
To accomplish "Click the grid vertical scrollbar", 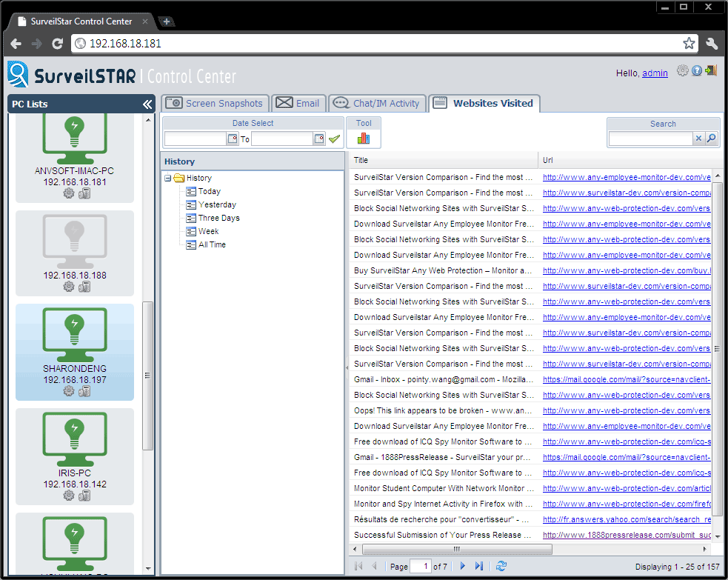I will 718,348.
